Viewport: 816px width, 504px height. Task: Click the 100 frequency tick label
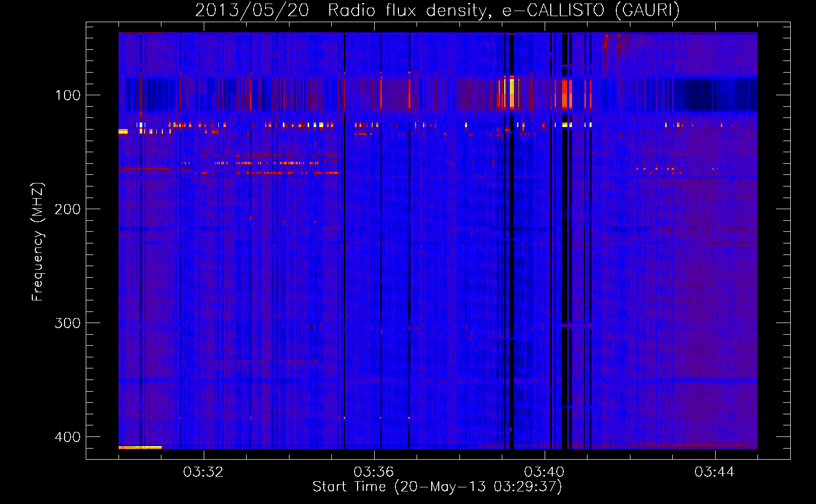point(68,95)
